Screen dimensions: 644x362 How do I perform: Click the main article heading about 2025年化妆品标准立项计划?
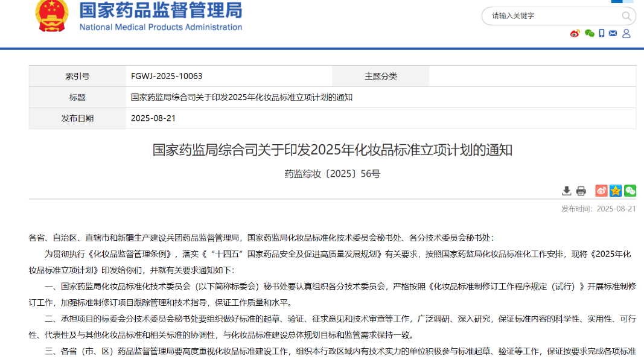tap(332, 150)
